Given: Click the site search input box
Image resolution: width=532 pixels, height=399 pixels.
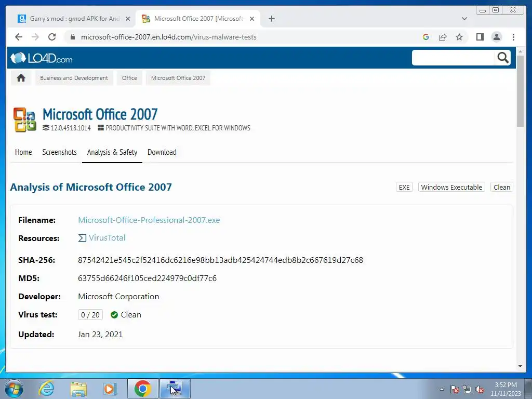Looking at the screenshot, I should tap(453, 58).
